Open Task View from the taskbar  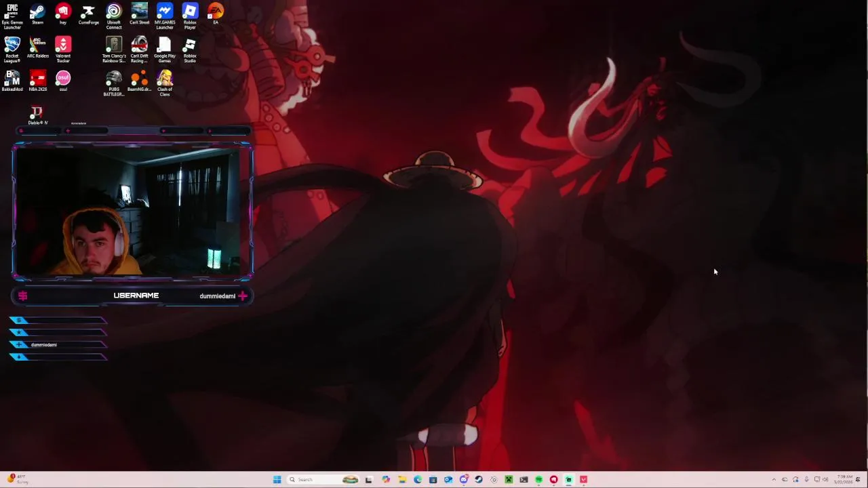tap(368, 480)
